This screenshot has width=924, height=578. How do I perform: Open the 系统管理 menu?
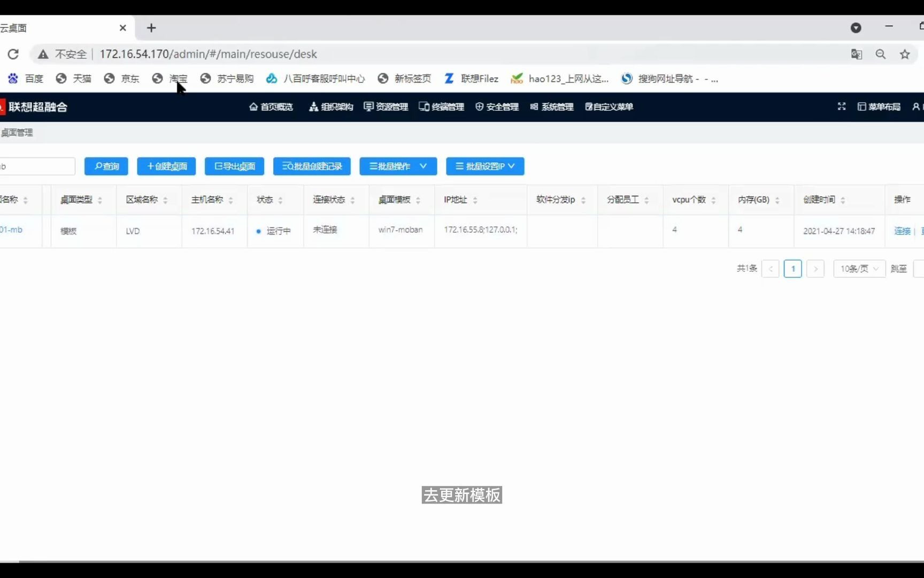pyautogui.click(x=552, y=107)
